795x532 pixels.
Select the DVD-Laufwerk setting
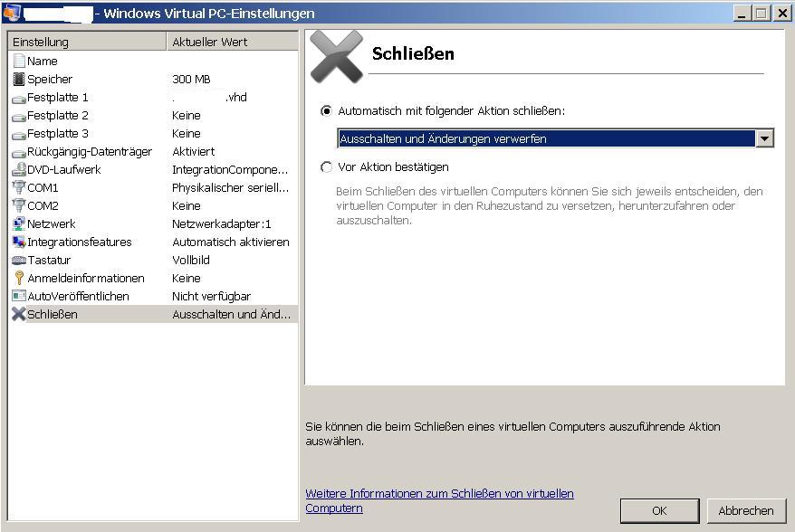click(x=64, y=170)
